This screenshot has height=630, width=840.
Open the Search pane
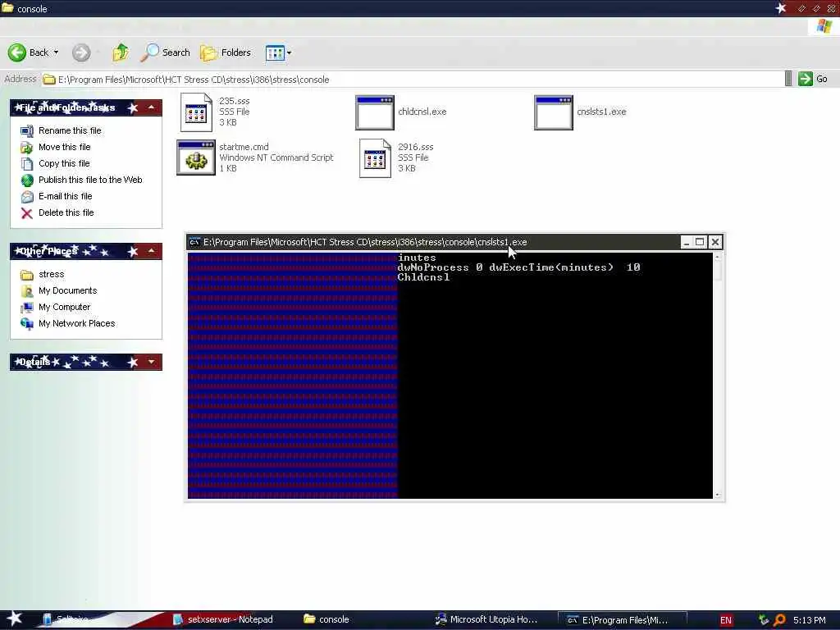[165, 52]
